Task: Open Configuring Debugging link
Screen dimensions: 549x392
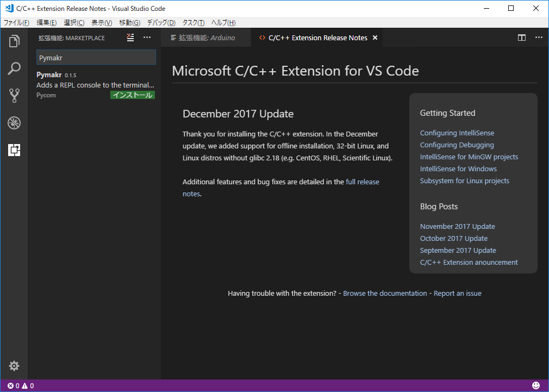Action: coord(457,145)
